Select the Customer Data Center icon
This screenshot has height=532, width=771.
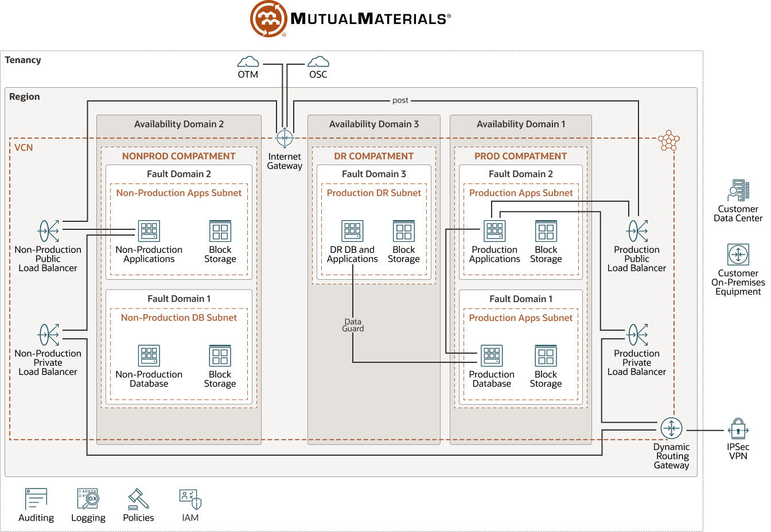pos(738,191)
